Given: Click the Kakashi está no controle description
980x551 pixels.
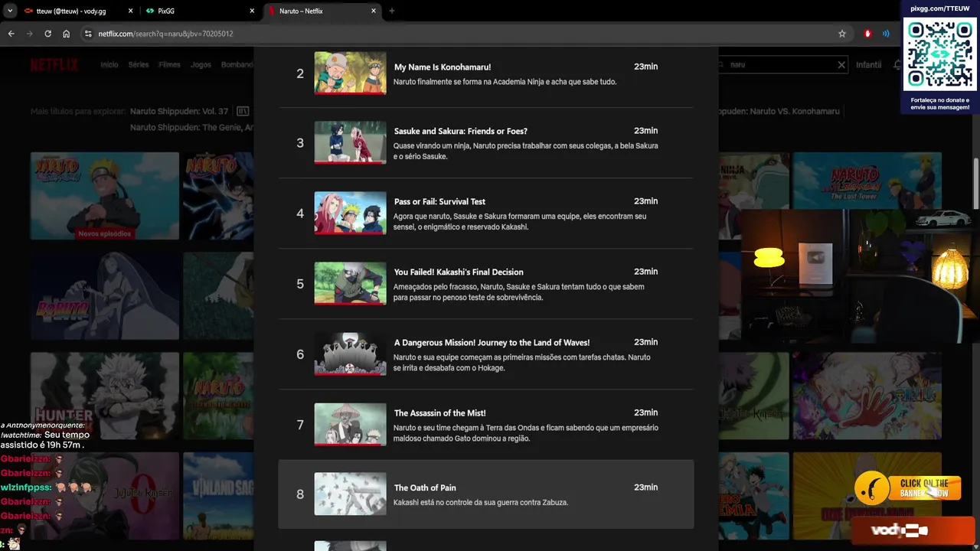Looking at the screenshot, I should click(481, 503).
